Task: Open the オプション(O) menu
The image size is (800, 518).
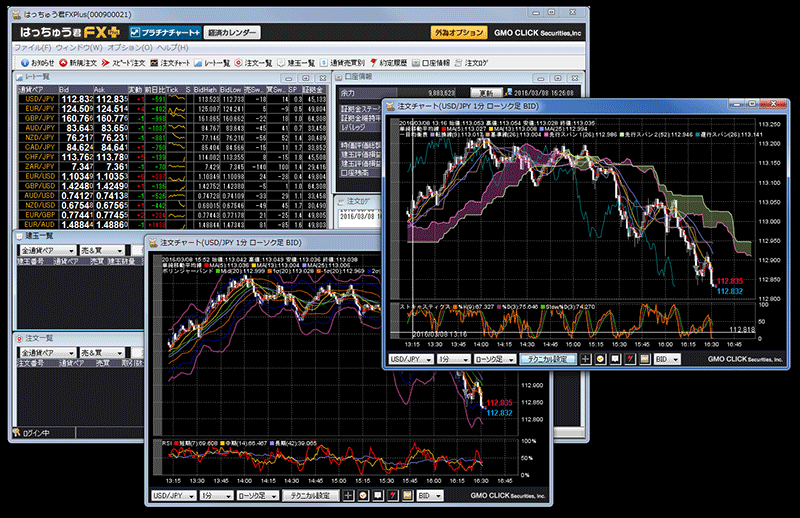Action: pyautogui.click(x=128, y=48)
